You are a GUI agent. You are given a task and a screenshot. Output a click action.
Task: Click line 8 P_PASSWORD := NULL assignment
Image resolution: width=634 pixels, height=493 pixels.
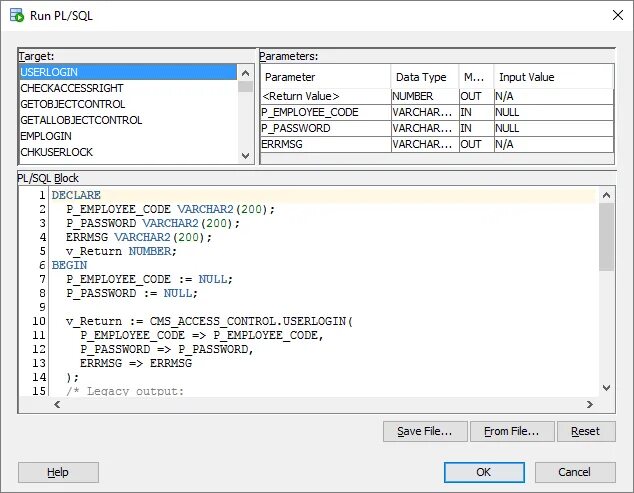(132, 293)
